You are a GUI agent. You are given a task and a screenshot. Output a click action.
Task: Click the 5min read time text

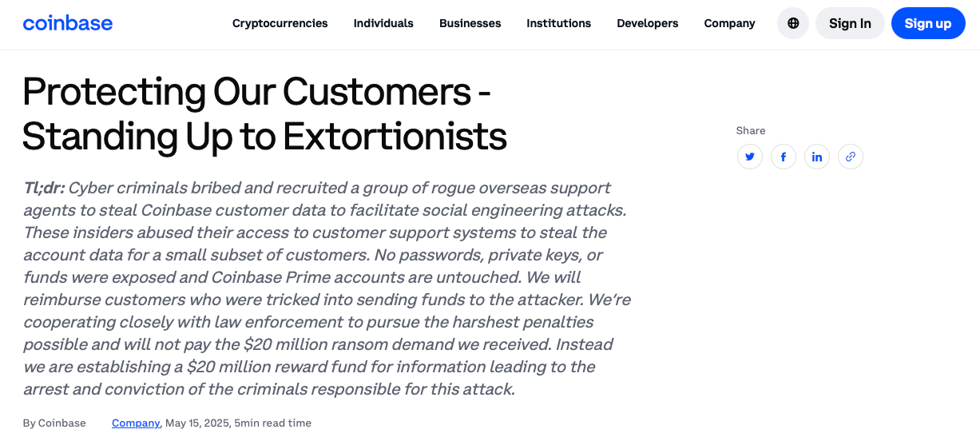(273, 423)
